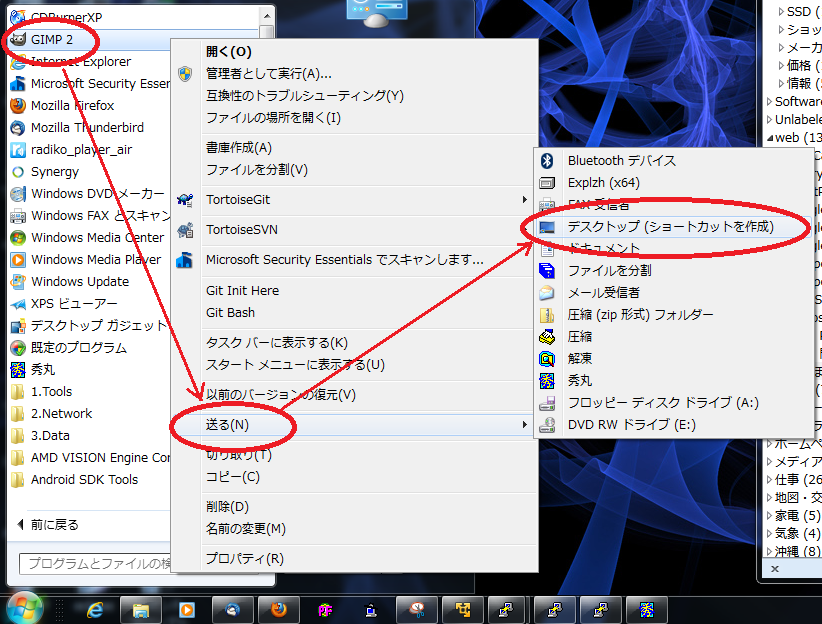The height and width of the screenshot is (624, 822).
Task: Click the Mozilla Firefox icon in the program list
Action: click(x=18, y=106)
